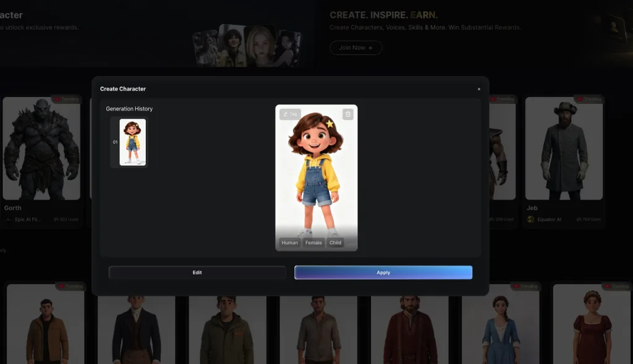Open the large cartoon girl preview image
633x364 pixels.
316,177
